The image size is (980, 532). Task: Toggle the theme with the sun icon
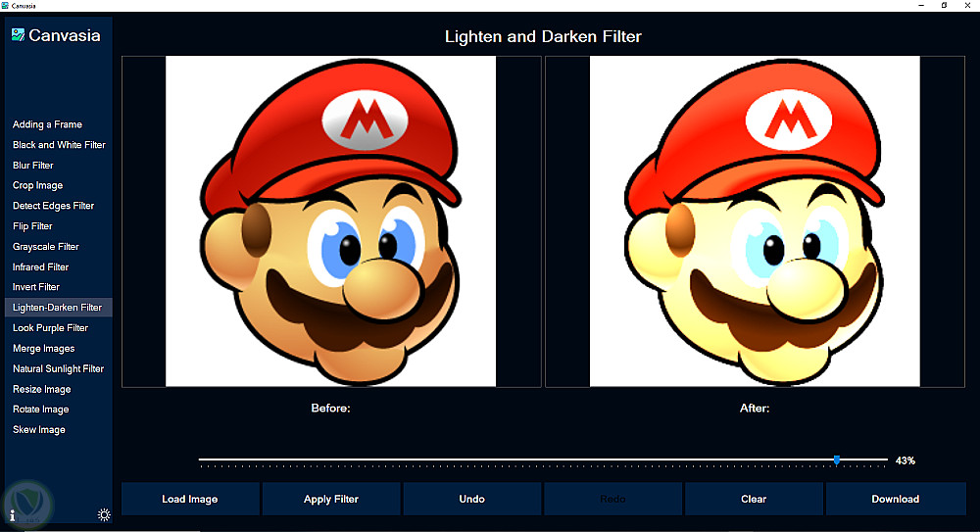[104, 514]
